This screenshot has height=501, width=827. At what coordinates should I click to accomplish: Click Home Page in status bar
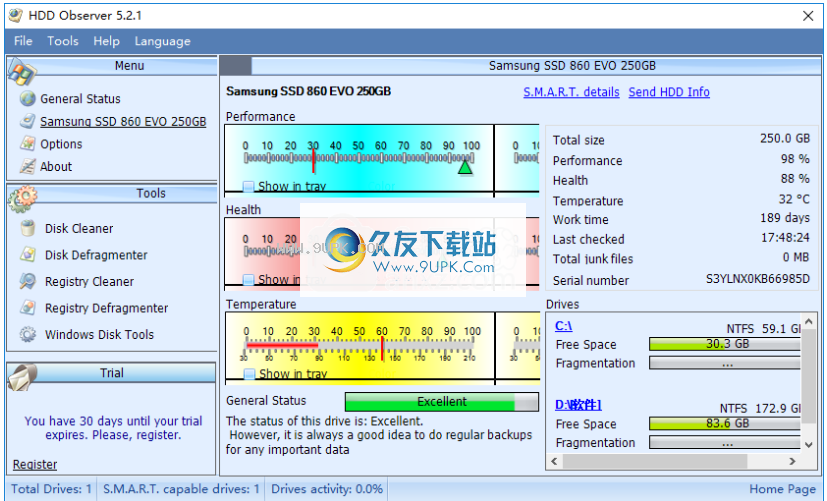(782, 489)
